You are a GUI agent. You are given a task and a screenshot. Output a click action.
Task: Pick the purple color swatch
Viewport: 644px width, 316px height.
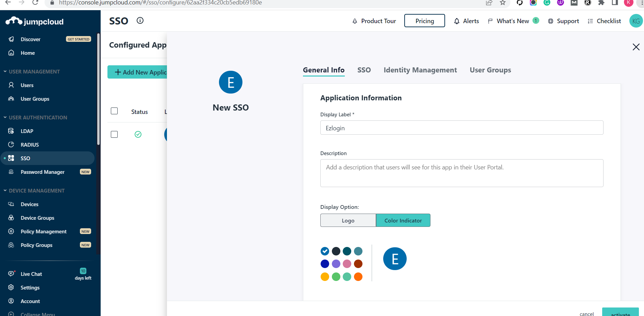tap(336, 264)
